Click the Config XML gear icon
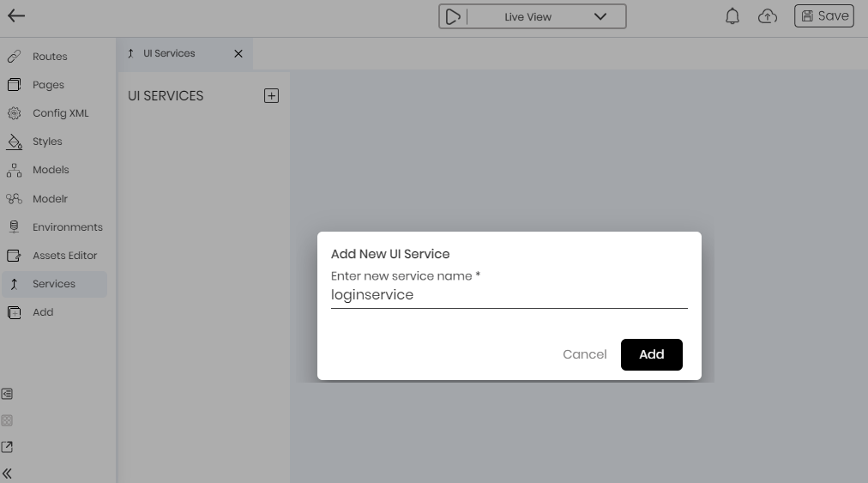The width and height of the screenshot is (868, 483). tap(14, 113)
